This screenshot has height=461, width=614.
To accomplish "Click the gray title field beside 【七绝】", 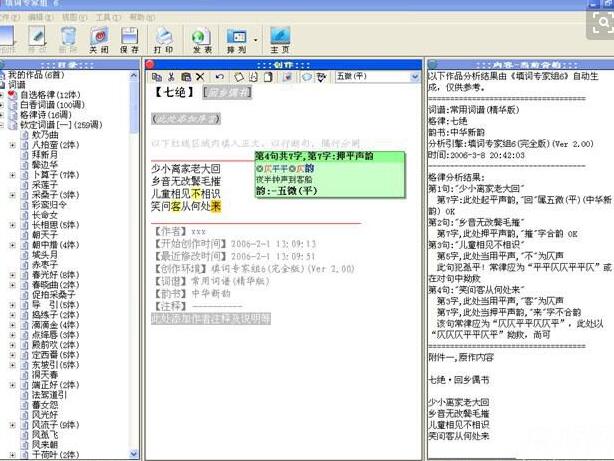I will point(227,92).
